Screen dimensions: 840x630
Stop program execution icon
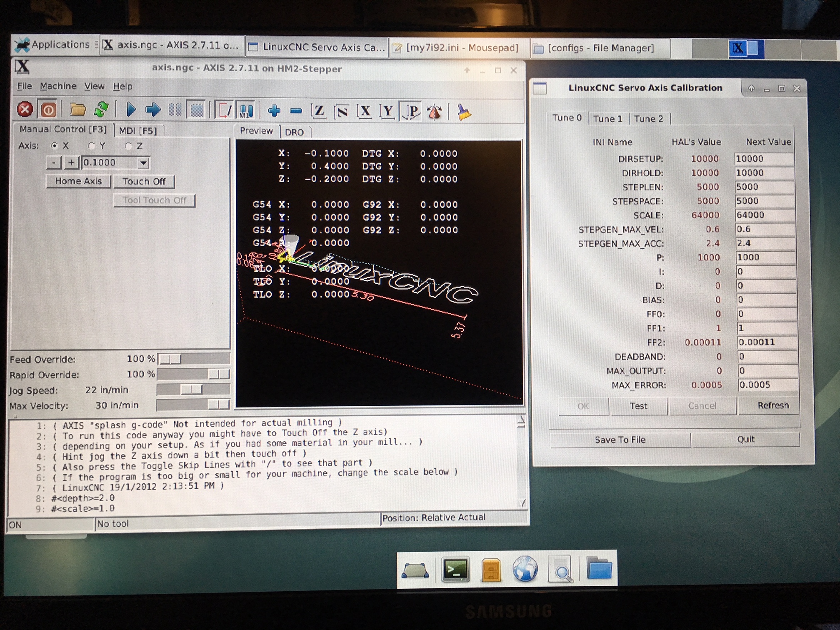pos(197,111)
